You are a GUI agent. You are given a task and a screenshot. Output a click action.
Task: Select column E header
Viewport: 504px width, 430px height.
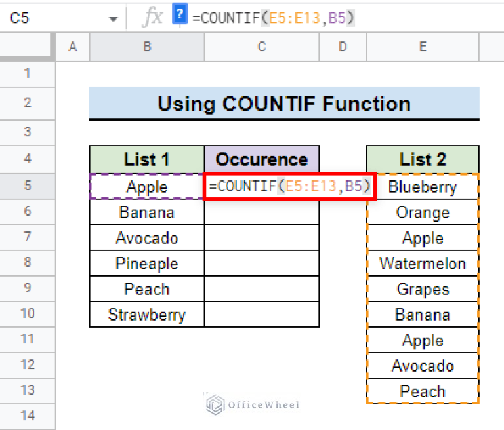pos(423,47)
